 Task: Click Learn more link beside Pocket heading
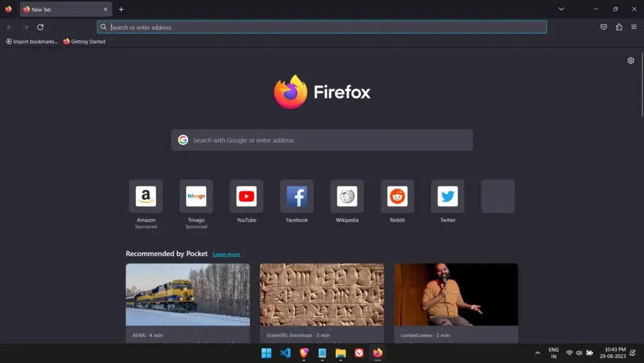click(226, 255)
